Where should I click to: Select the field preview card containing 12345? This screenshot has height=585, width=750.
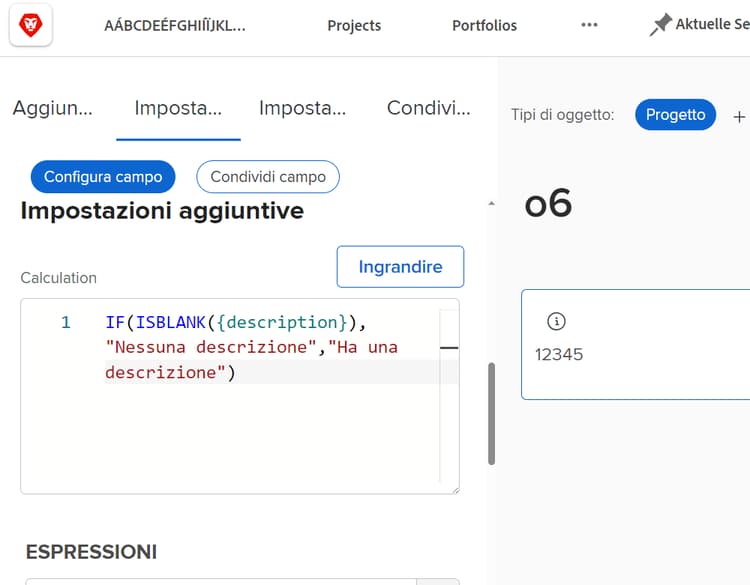[635, 345]
